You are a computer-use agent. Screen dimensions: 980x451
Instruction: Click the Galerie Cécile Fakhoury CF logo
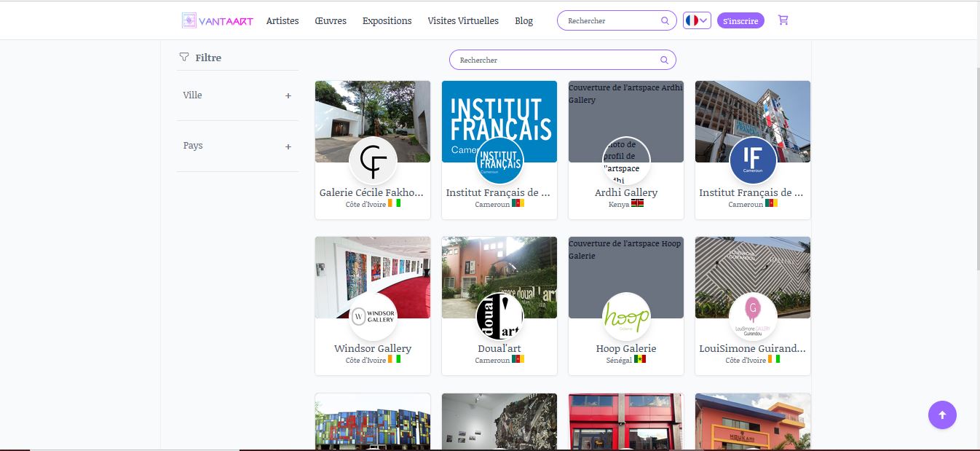373,160
